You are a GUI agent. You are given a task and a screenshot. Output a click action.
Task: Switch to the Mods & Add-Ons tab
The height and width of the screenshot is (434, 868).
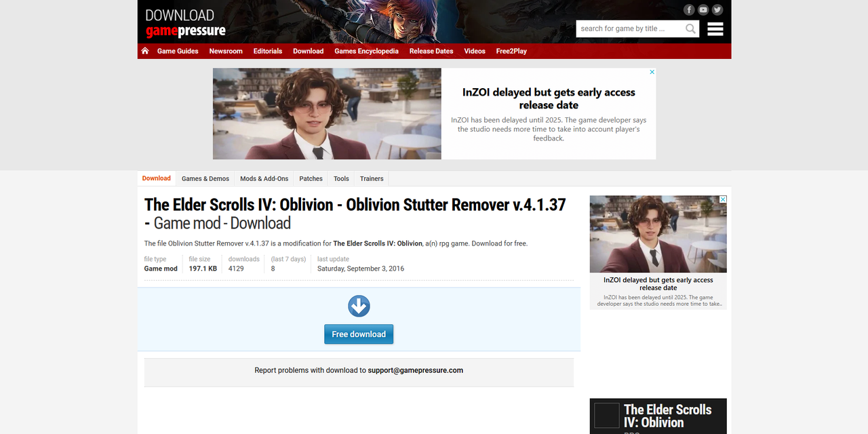[264, 179]
